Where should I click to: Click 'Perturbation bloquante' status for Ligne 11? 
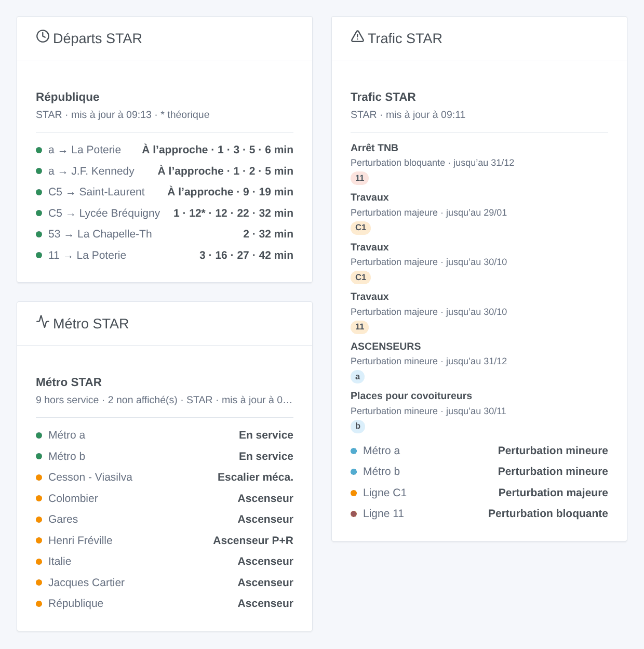point(548,514)
